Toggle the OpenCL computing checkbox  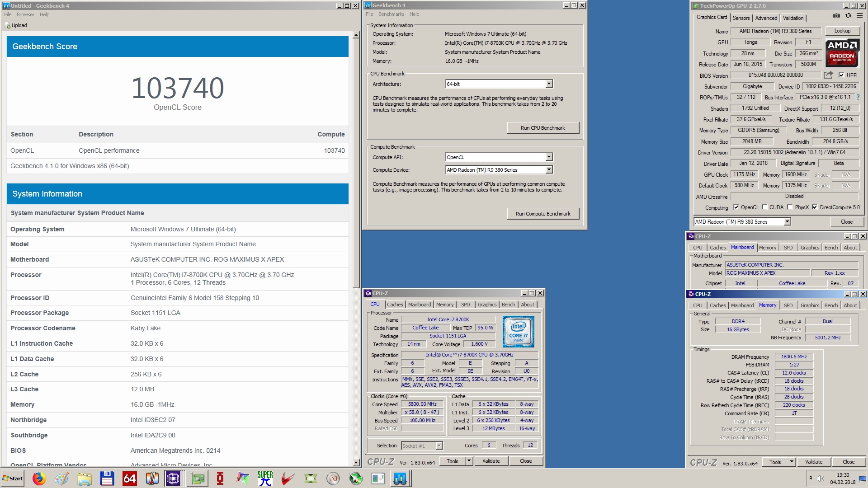736,207
